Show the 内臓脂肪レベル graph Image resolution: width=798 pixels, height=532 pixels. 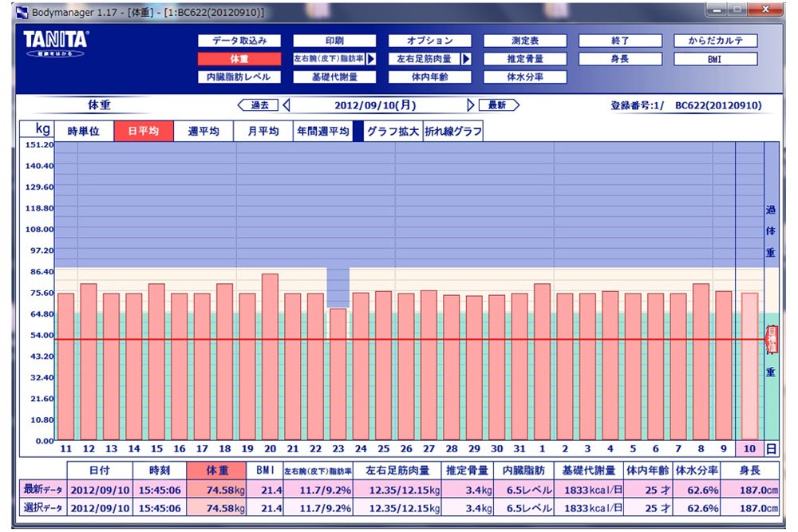pyautogui.click(x=239, y=77)
